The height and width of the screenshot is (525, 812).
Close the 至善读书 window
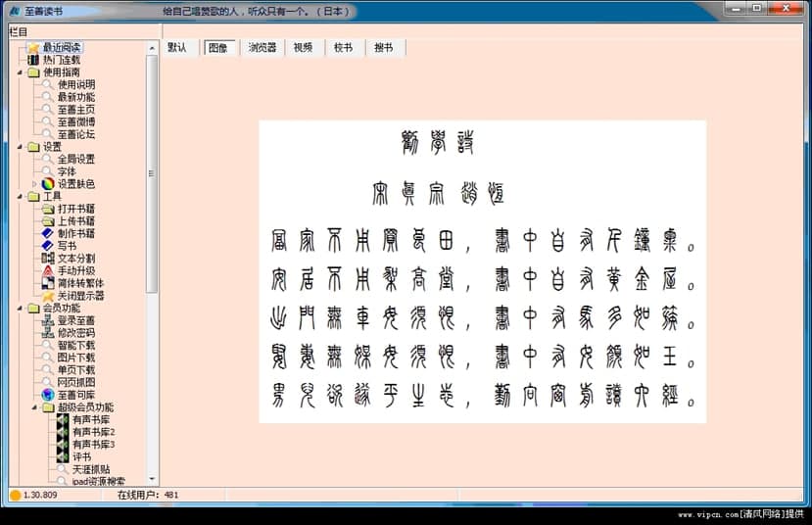[786, 8]
